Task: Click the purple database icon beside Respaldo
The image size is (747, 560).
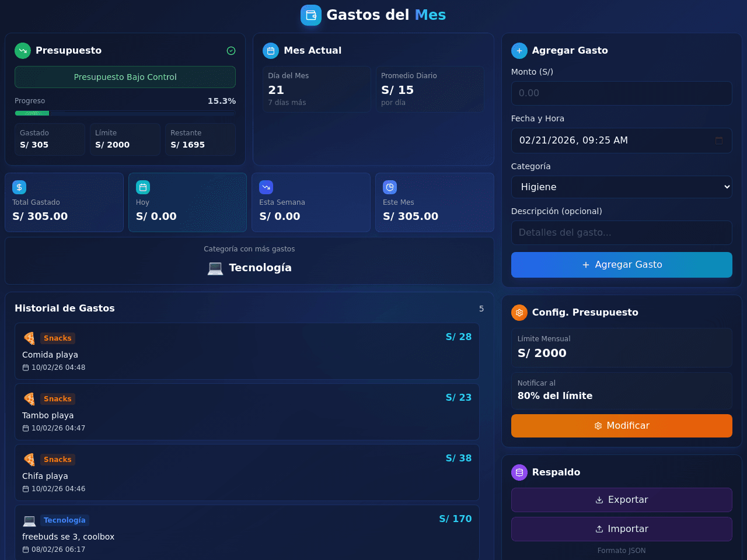Action: tap(519, 473)
